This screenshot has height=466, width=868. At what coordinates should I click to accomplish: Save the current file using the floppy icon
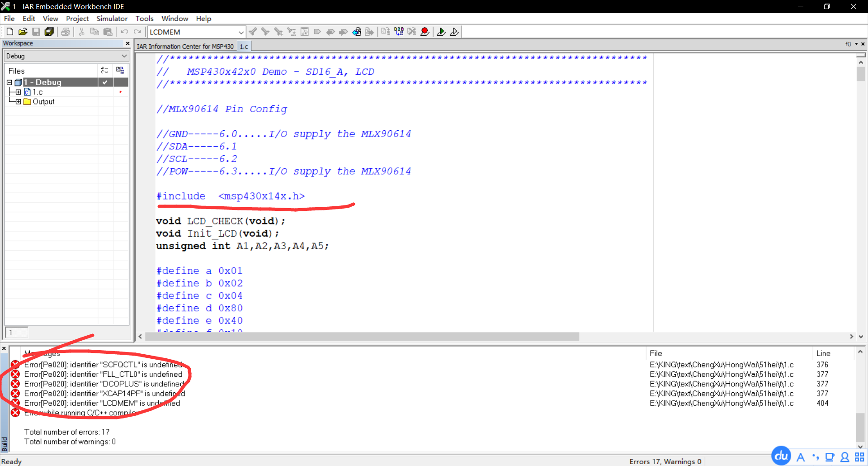click(36, 32)
